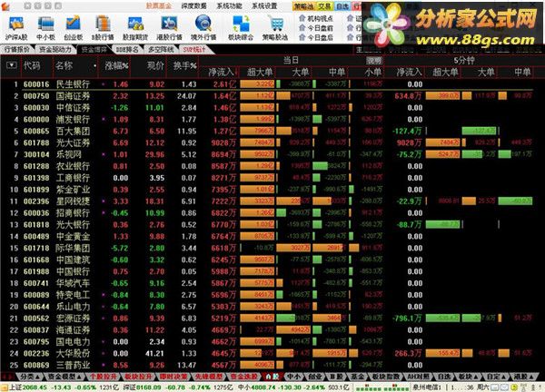Switch to the 行情报价 tab
Screen dimensions: 545x392
17,50
